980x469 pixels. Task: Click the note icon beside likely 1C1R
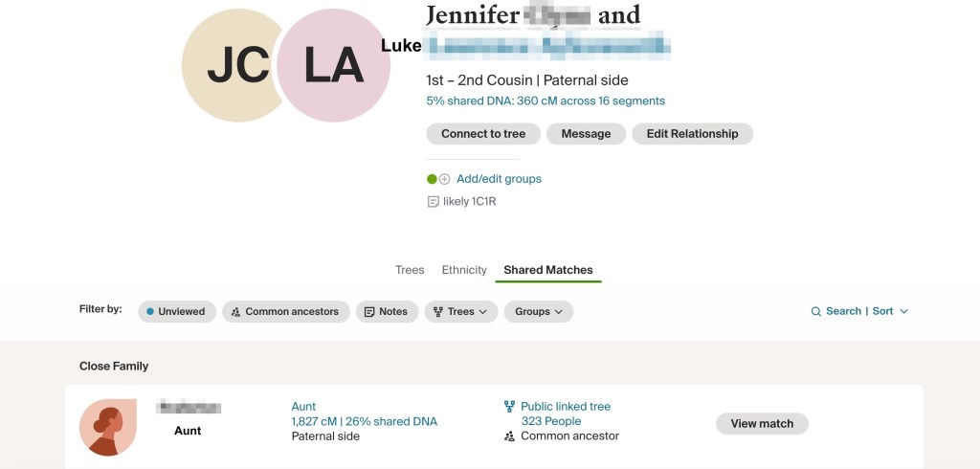point(433,202)
